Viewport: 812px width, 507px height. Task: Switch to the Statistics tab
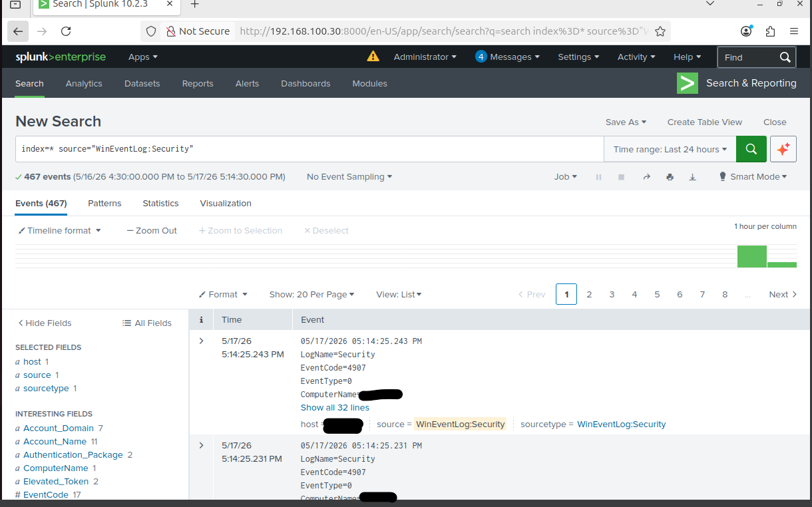[160, 204]
